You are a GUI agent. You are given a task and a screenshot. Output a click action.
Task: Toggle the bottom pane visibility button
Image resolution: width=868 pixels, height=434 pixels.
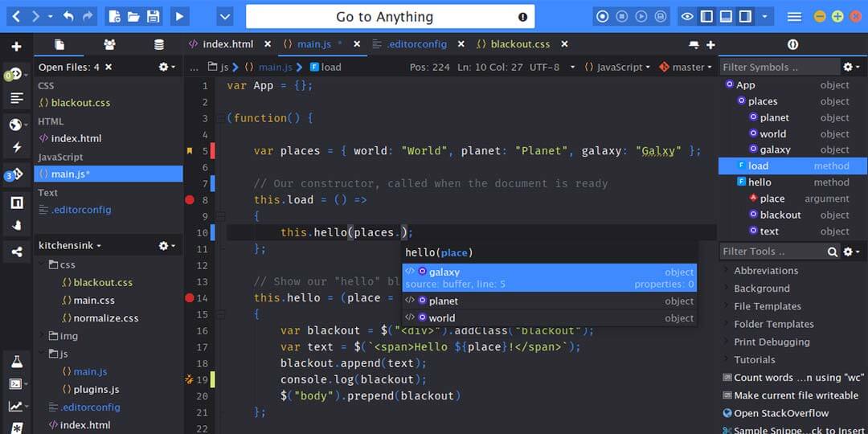tap(726, 16)
